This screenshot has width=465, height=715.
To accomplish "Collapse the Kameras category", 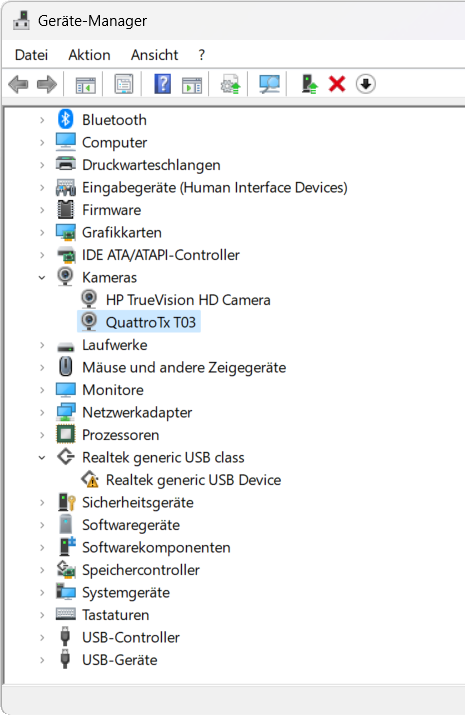I will tap(42, 277).
